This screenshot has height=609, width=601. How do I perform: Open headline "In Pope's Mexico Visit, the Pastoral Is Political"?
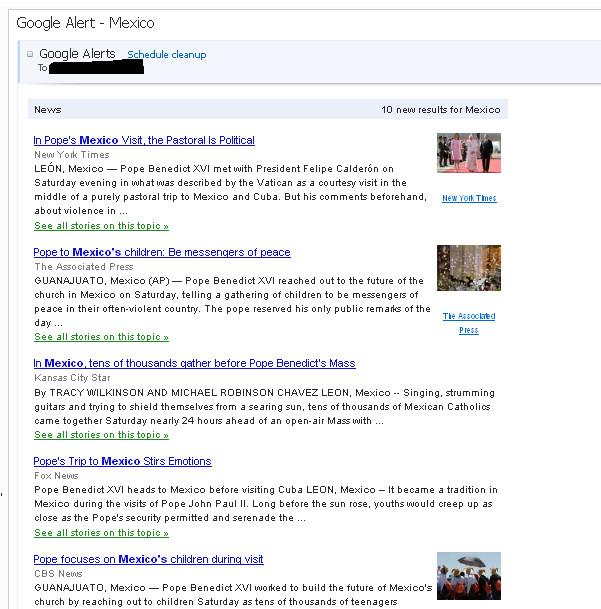[144, 140]
